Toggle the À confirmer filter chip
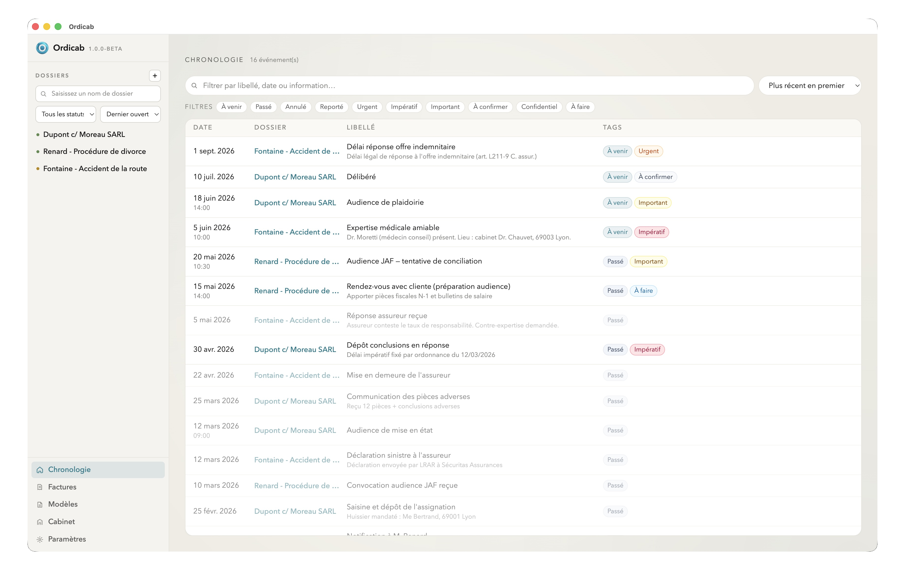Viewport: 905px width, 588px height. 490,107
